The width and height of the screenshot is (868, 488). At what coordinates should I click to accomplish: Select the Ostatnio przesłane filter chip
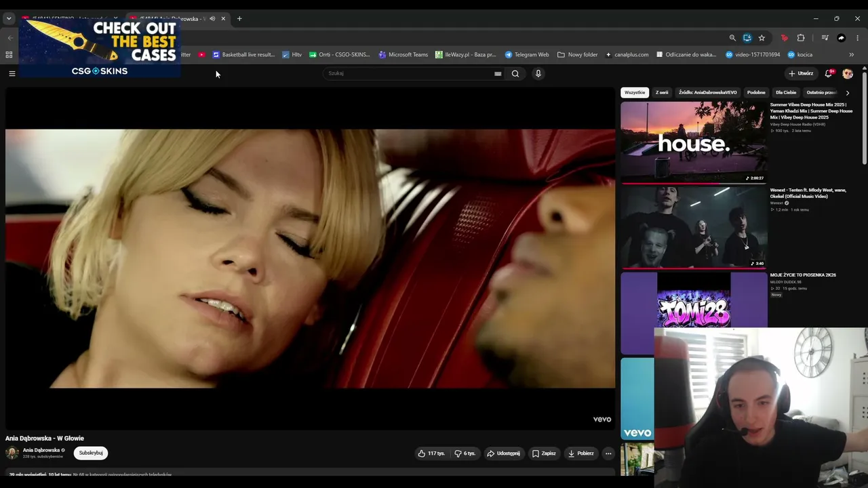821,92
